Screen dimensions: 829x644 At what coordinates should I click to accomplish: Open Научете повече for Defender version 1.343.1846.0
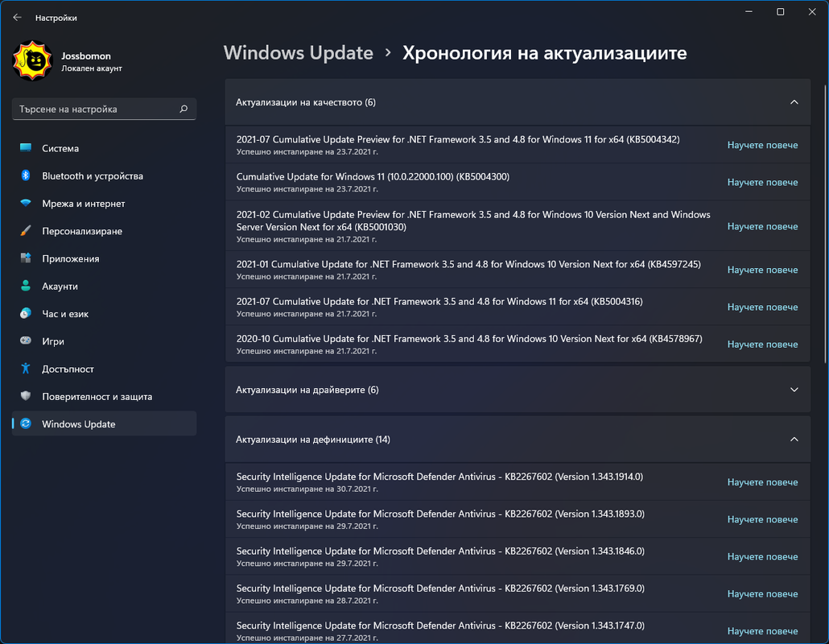tap(762, 556)
